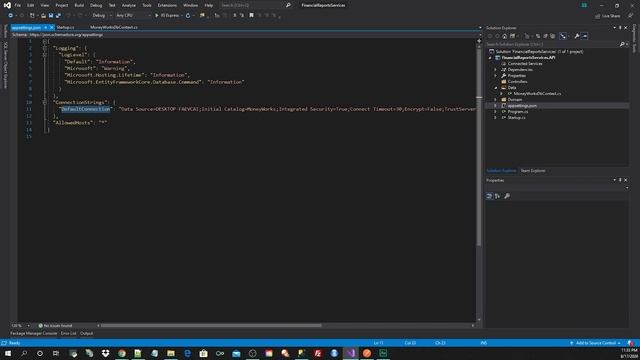Click the editor horizontal scrollbar thumb

211,326
